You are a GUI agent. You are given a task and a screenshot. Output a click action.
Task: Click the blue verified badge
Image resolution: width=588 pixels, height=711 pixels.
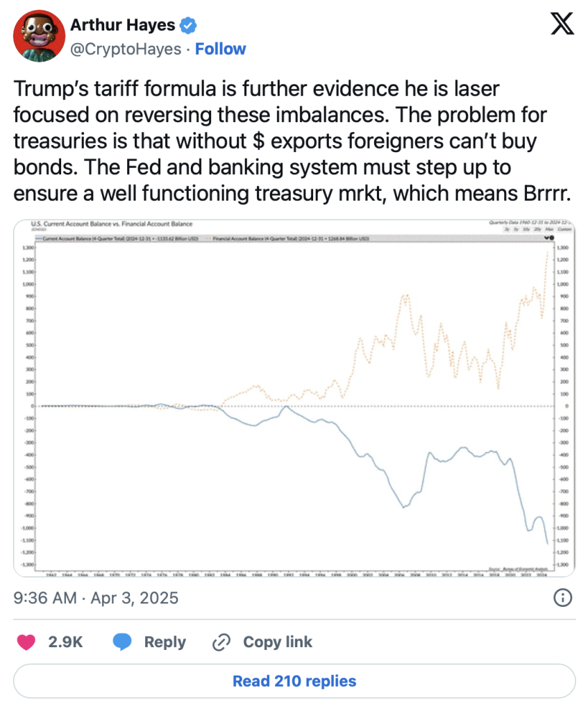pos(188,26)
